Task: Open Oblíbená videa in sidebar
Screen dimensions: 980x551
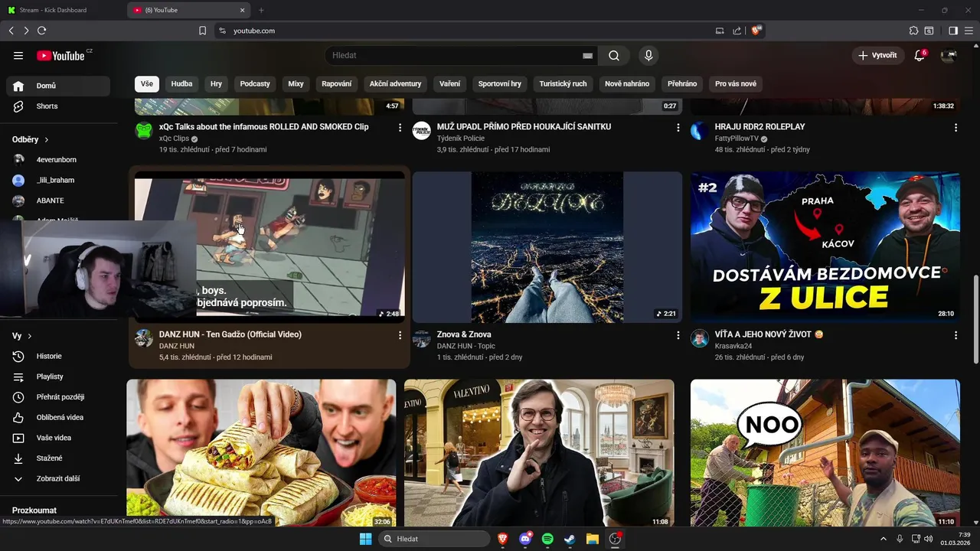Action: tap(58, 418)
